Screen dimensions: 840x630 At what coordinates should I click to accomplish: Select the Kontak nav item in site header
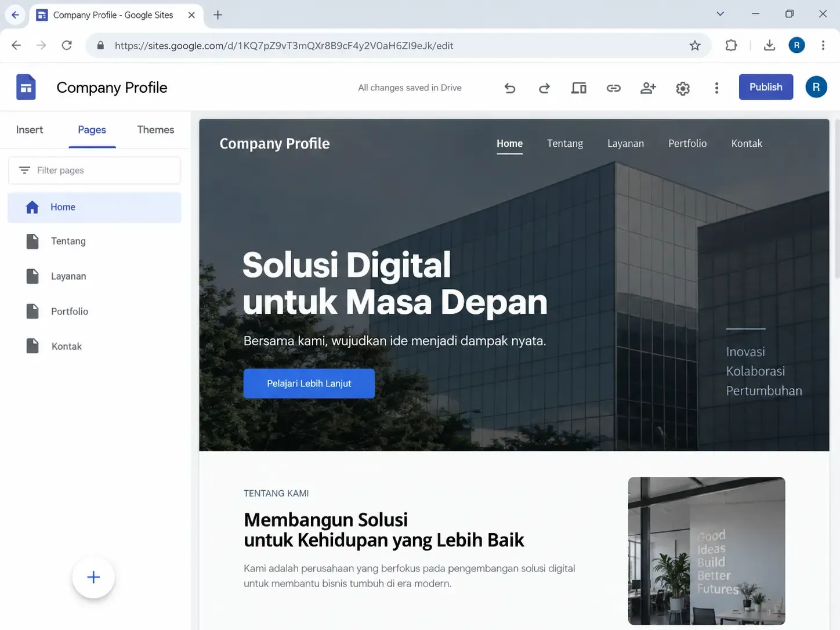click(x=747, y=144)
